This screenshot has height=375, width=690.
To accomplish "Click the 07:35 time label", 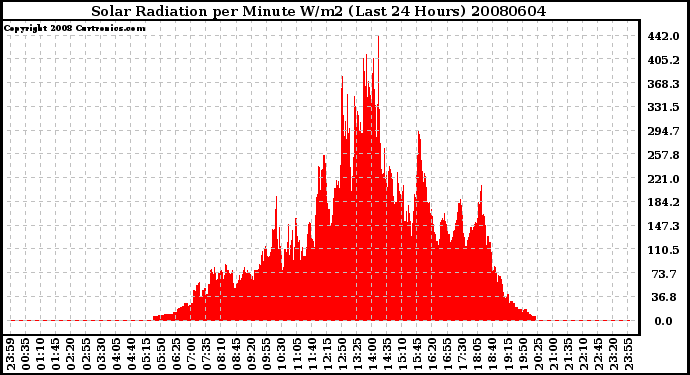I will pos(206,354).
